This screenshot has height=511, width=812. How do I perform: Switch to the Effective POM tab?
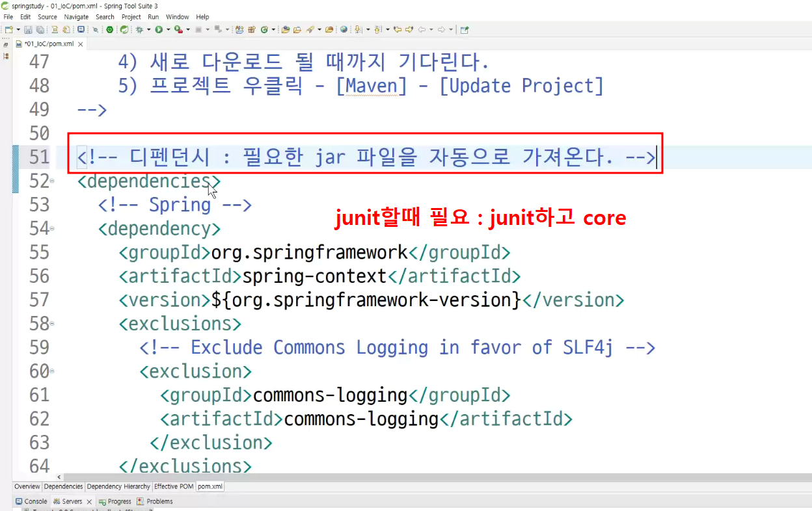point(174,486)
